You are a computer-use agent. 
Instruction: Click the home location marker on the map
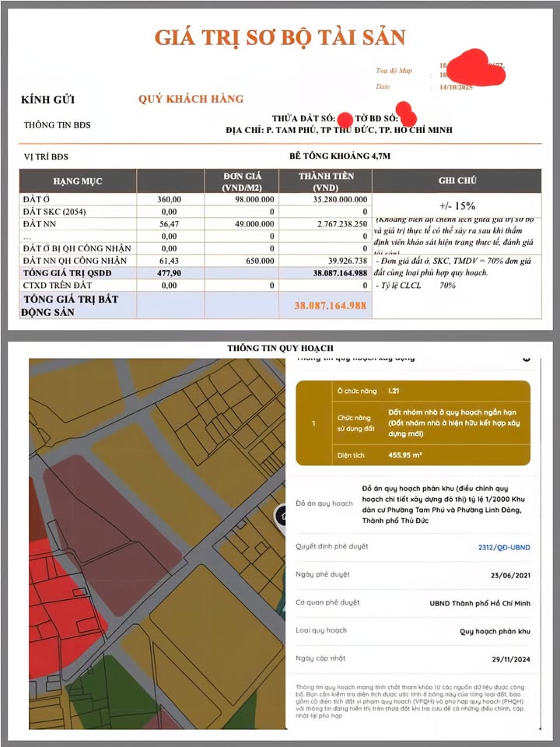click(282, 516)
